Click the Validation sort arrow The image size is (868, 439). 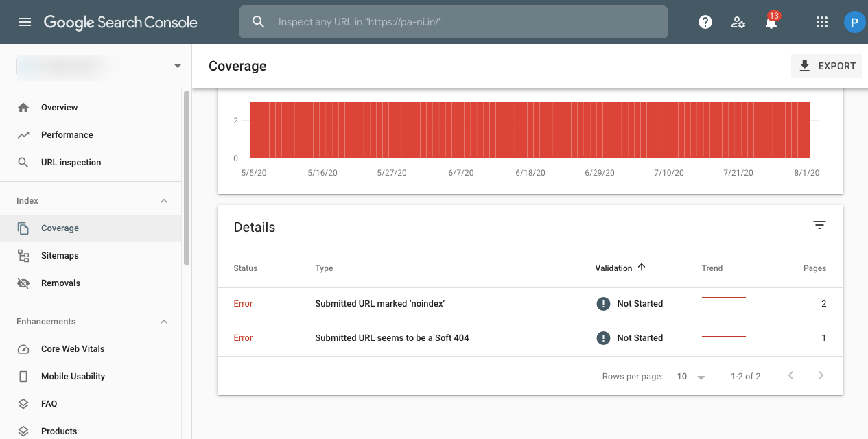642,268
